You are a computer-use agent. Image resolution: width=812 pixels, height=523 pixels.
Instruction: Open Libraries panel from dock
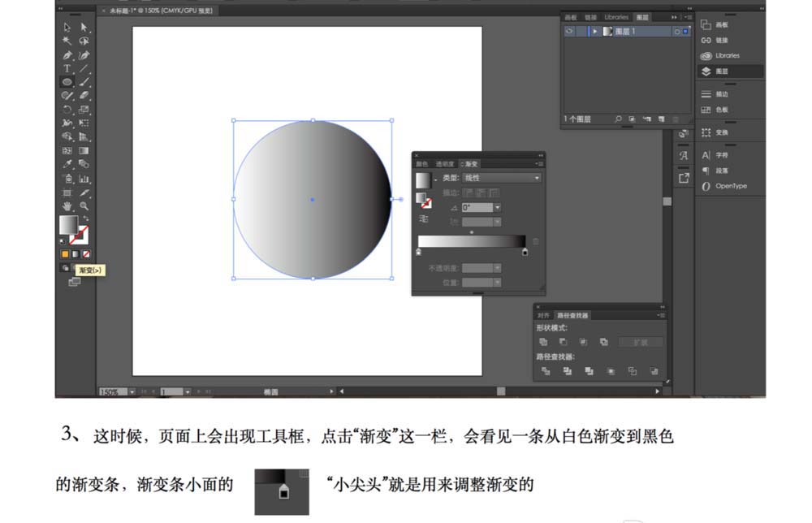pos(729,55)
